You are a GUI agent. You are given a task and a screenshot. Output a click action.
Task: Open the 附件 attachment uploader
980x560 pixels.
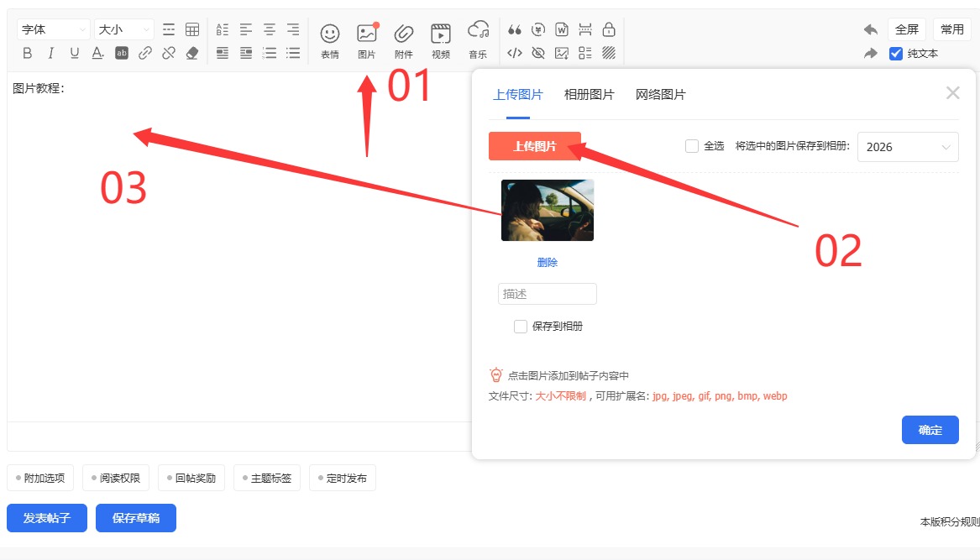tap(404, 40)
